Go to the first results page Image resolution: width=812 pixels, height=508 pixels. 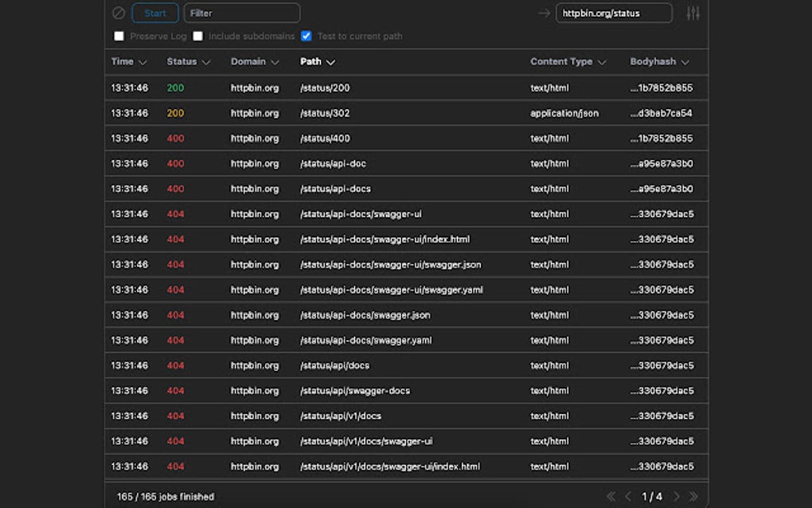[x=611, y=496]
